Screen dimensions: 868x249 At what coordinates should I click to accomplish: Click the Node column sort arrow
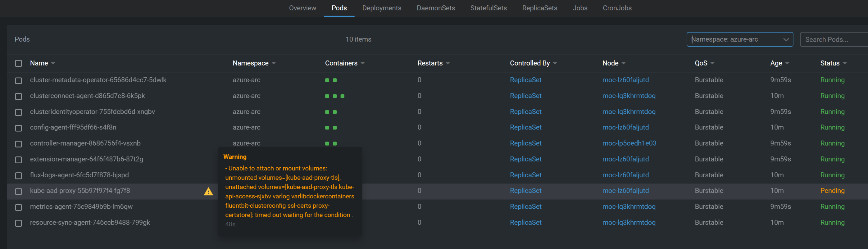pyautogui.click(x=623, y=63)
